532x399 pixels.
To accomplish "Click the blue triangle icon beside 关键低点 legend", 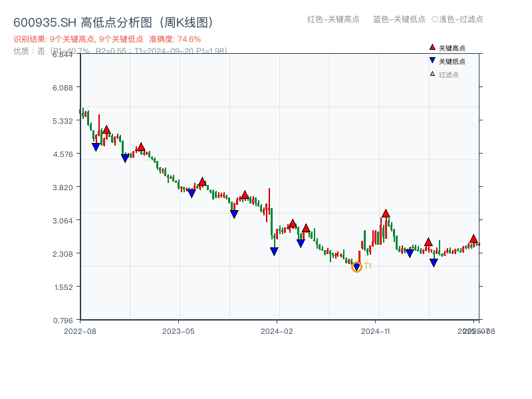I will tap(432, 61).
